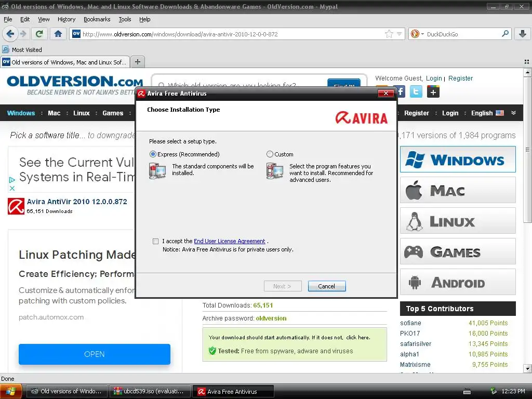Open Avira AntiVir 2010 12.0.0.872 title link
The image size is (532, 399).
click(77, 202)
